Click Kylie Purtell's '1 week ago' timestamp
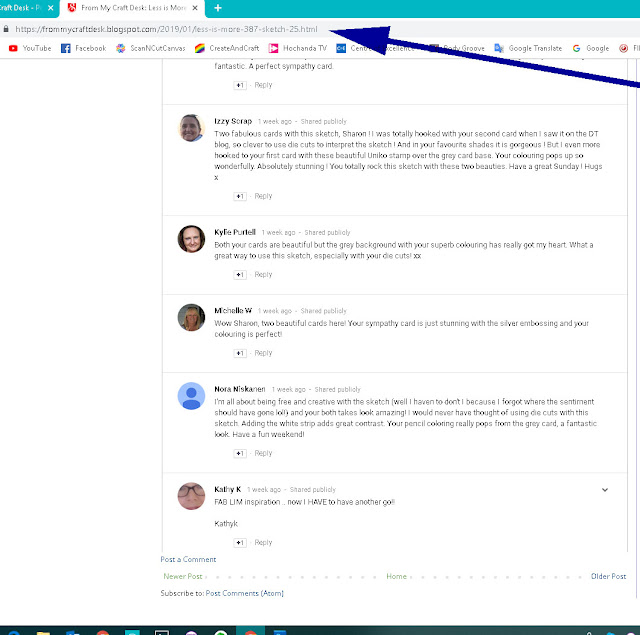The width and height of the screenshot is (640, 635). (278, 233)
